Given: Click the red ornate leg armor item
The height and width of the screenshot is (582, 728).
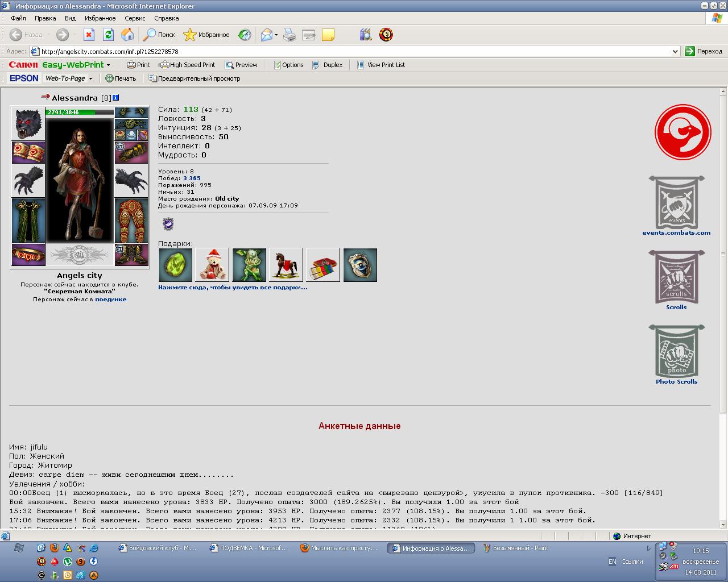Looking at the screenshot, I should point(131,221).
